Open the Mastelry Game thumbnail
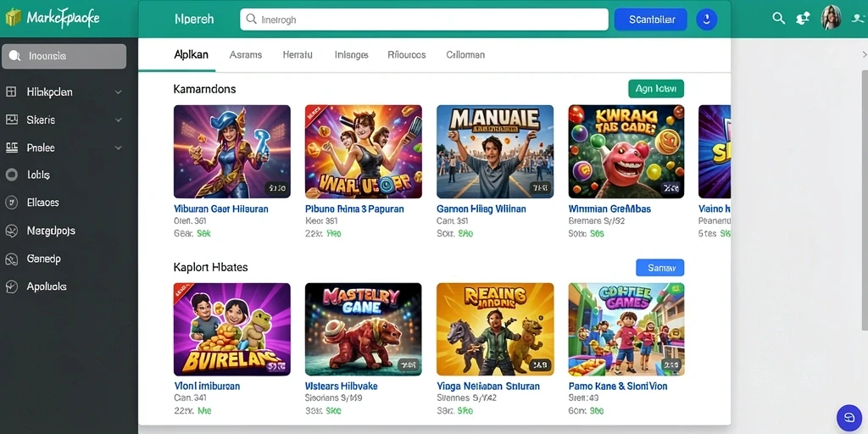Viewport: 868px width, 434px height. [363, 330]
